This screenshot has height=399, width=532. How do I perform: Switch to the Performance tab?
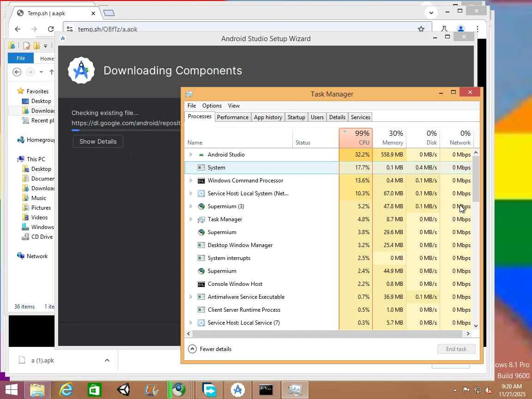(x=233, y=117)
